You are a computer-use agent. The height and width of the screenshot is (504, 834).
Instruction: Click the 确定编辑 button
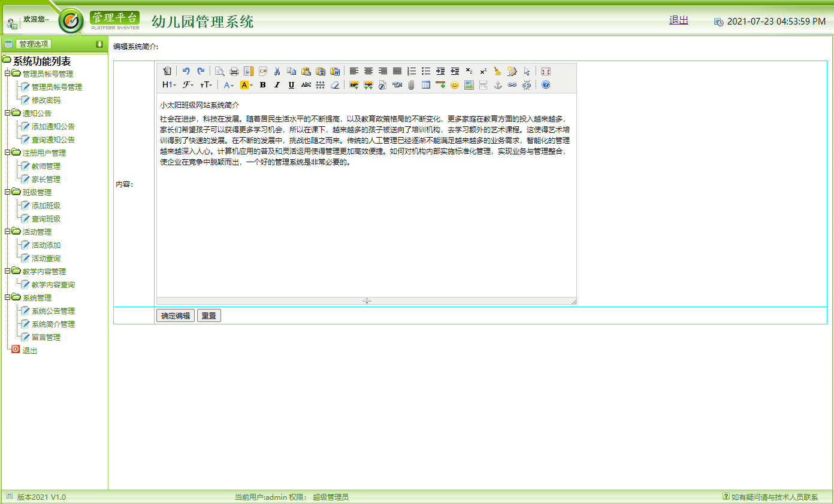pos(175,315)
